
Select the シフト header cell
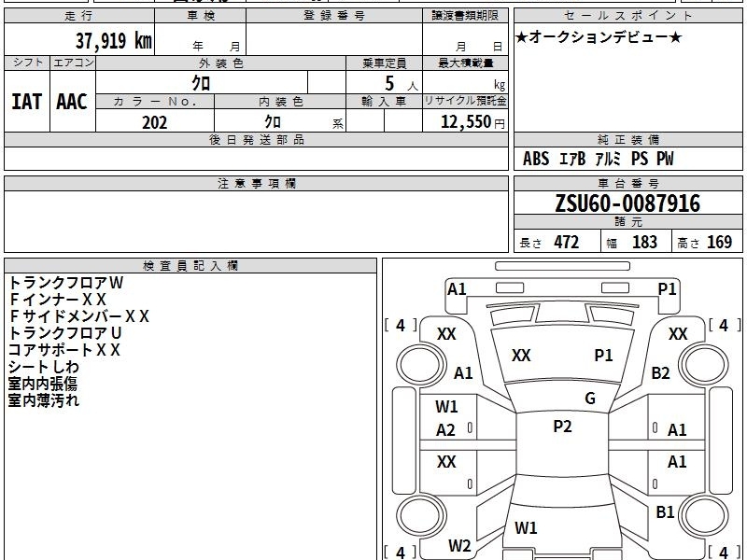click(x=27, y=63)
